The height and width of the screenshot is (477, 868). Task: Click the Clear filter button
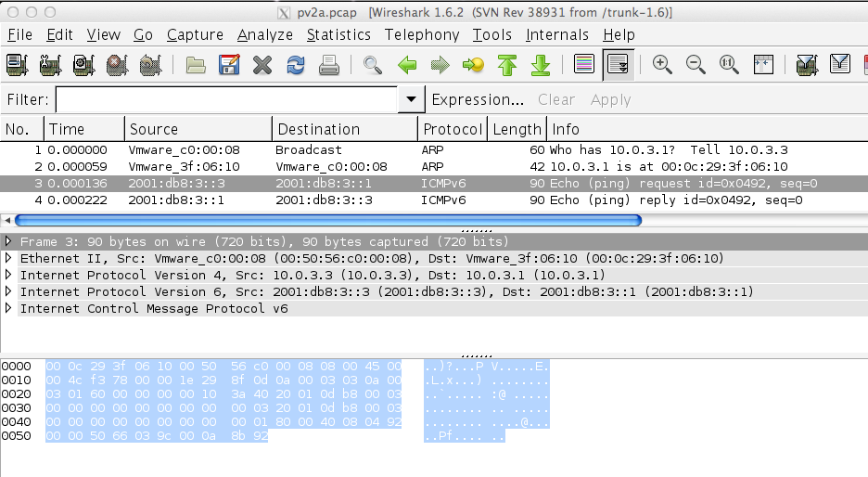556,99
